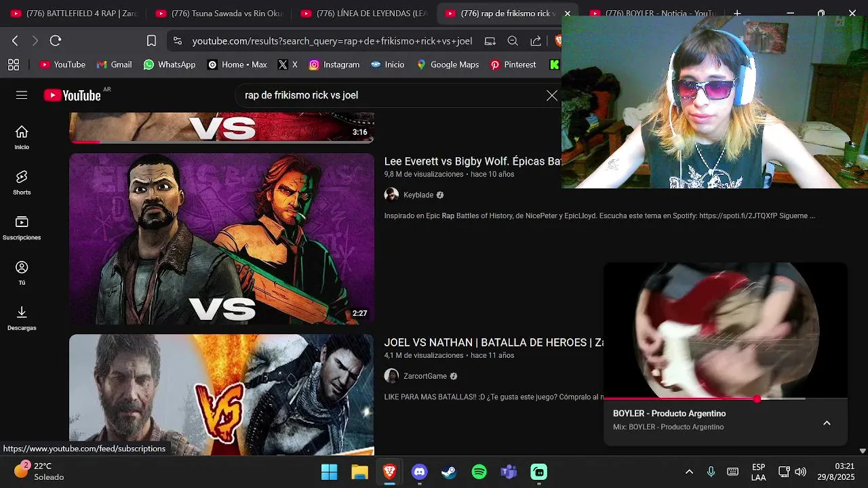Open site settings icon in address bar
868x488 pixels.
[178, 41]
